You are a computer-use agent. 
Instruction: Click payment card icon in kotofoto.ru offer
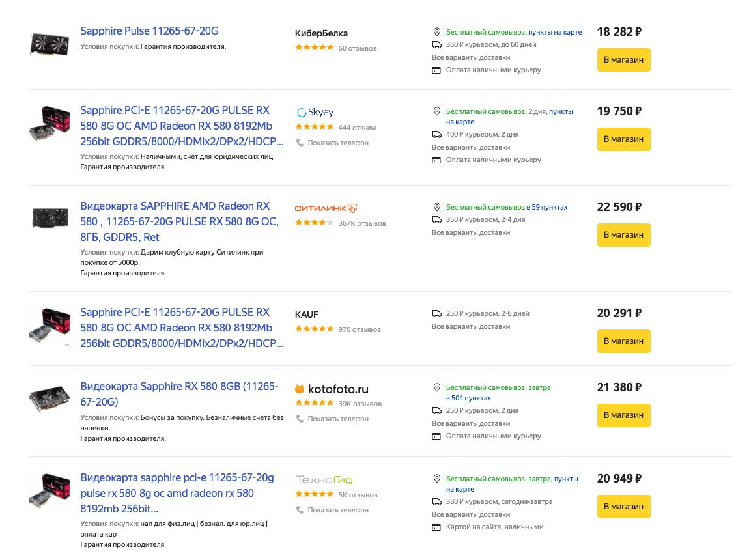(x=436, y=436)
